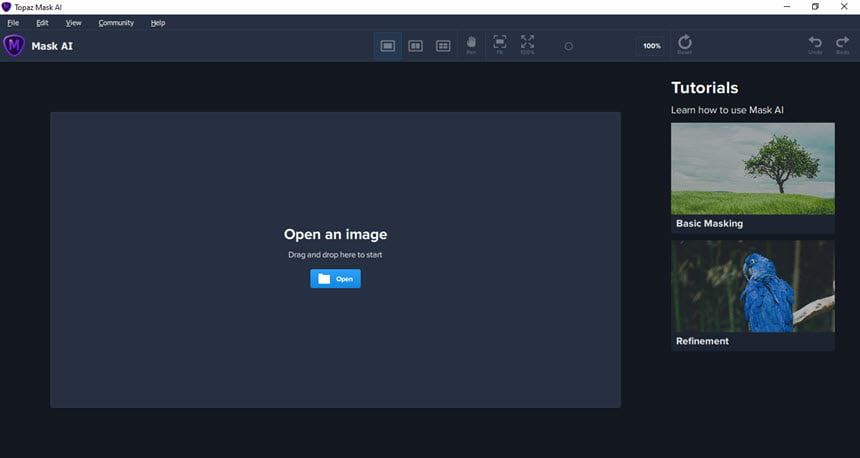Open the Basic Masking tutorial thumbnail
Viewport: 860px width, 458px height.
[x=752, y=177]
